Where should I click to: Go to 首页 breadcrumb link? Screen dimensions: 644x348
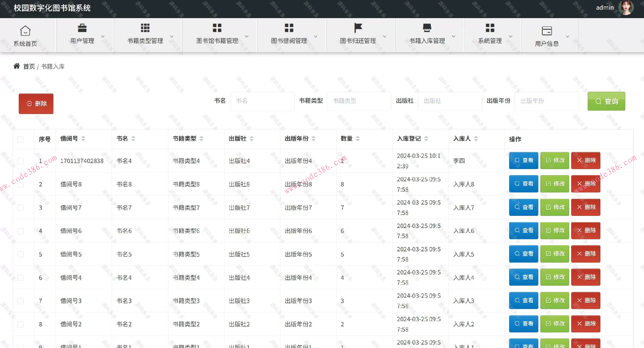(29, 66)
